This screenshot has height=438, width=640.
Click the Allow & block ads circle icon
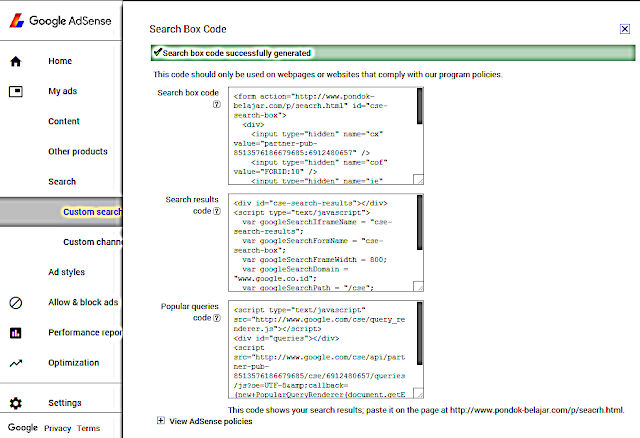pos(16,303)
